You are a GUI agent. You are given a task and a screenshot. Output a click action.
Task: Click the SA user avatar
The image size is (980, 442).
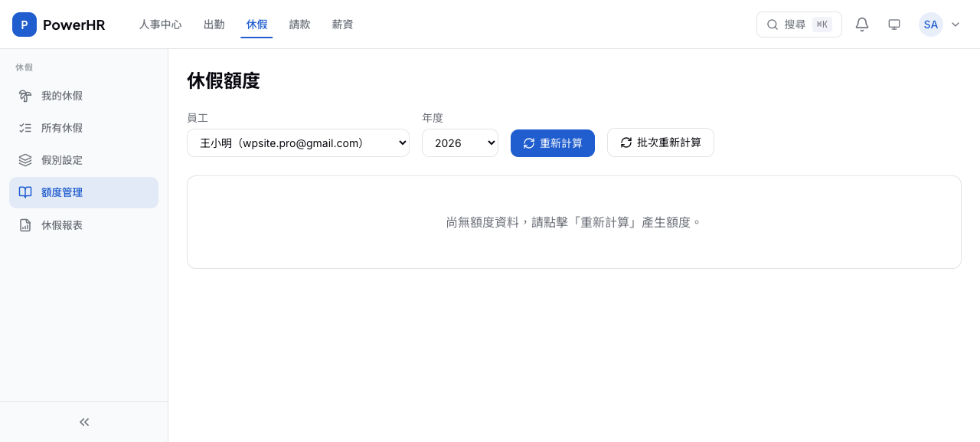[x=930, y=25]
